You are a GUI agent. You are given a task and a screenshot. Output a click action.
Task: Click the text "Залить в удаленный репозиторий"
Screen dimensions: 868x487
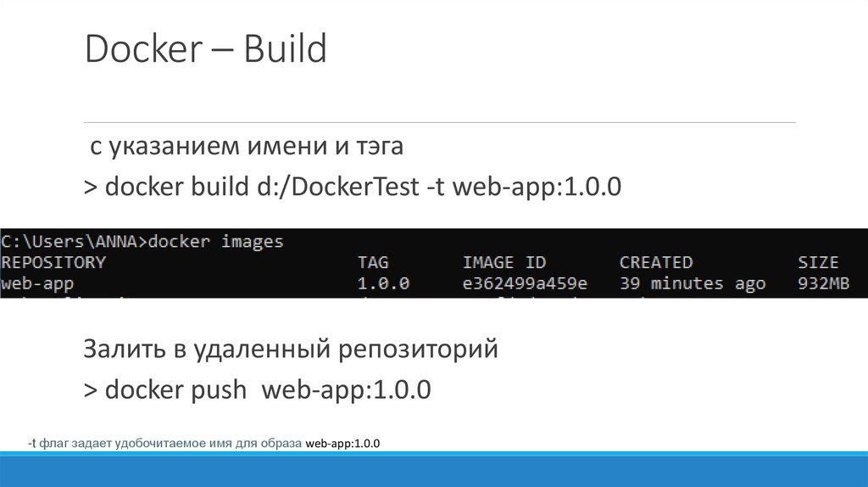click(291, 349)
